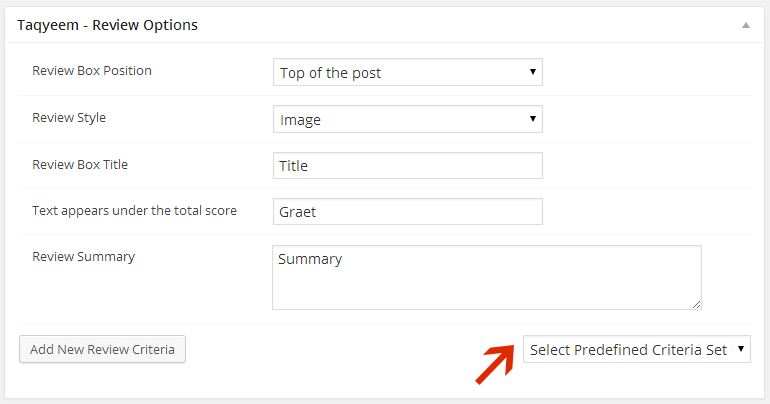Collapse the Taqyeem Review Options panel triangle
The width and height of the screenshot is (770, 404).
click(x=745, y=25)
